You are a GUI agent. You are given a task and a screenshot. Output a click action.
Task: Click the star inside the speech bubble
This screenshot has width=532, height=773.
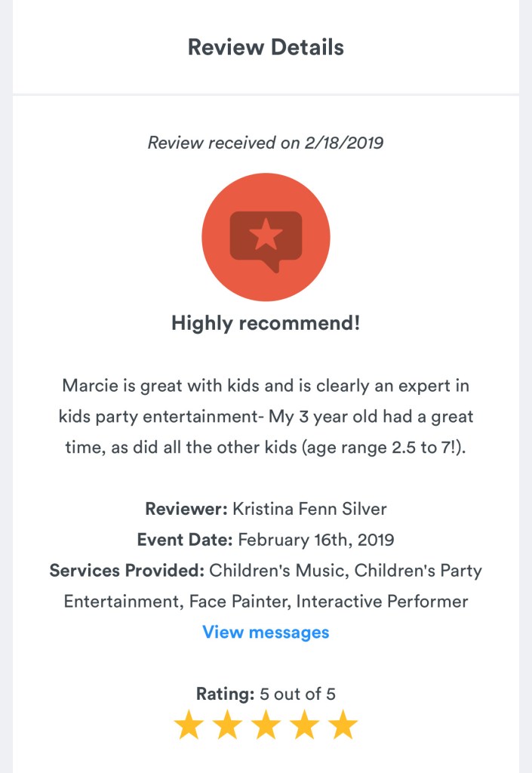tap(266, 234)
